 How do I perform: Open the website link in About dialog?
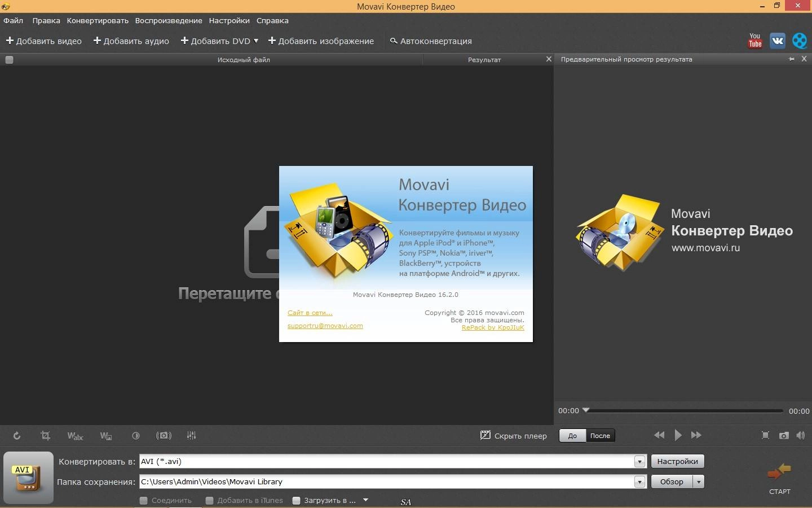pyautogui.click(x=310, y=313)
